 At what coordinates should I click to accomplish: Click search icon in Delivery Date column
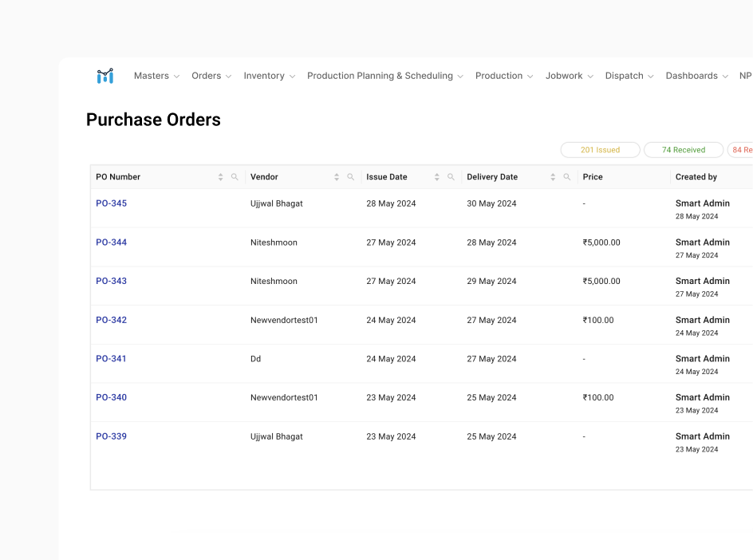[x=567, y=177]
